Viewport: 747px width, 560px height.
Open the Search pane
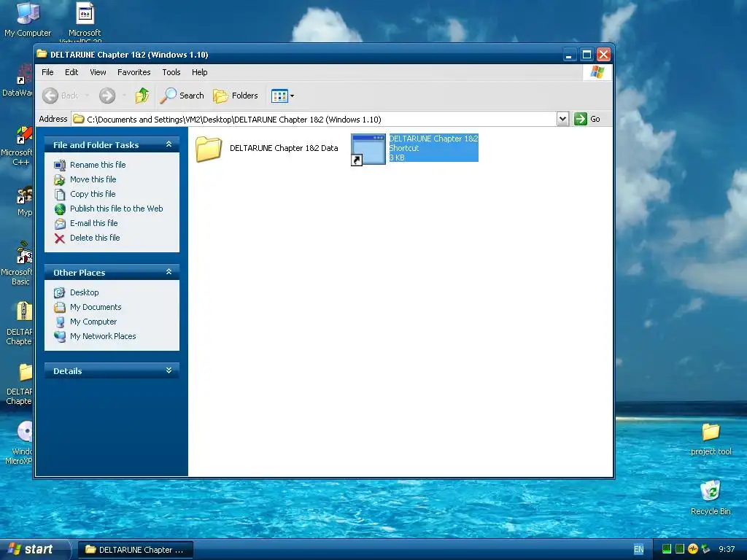(x=182, y=96)
